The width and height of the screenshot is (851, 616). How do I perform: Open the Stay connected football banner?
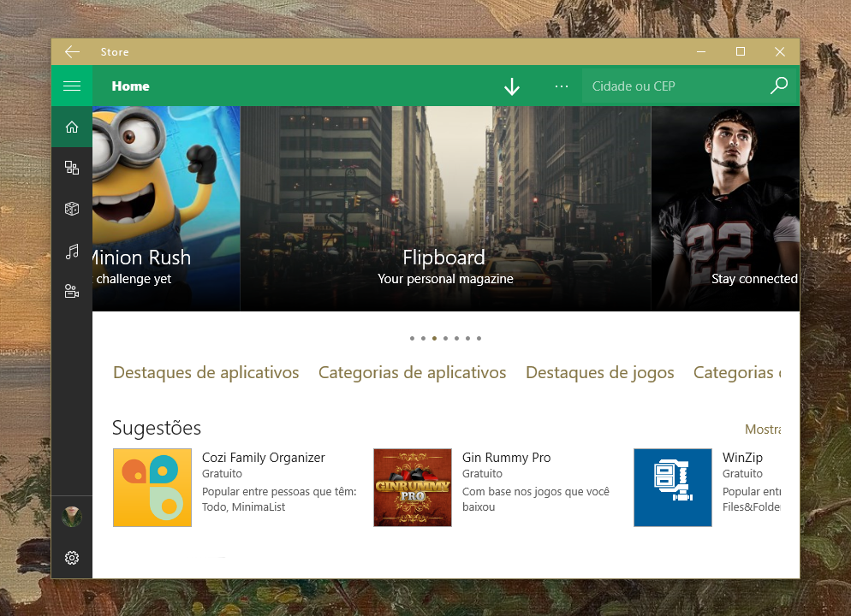point(726,209)
